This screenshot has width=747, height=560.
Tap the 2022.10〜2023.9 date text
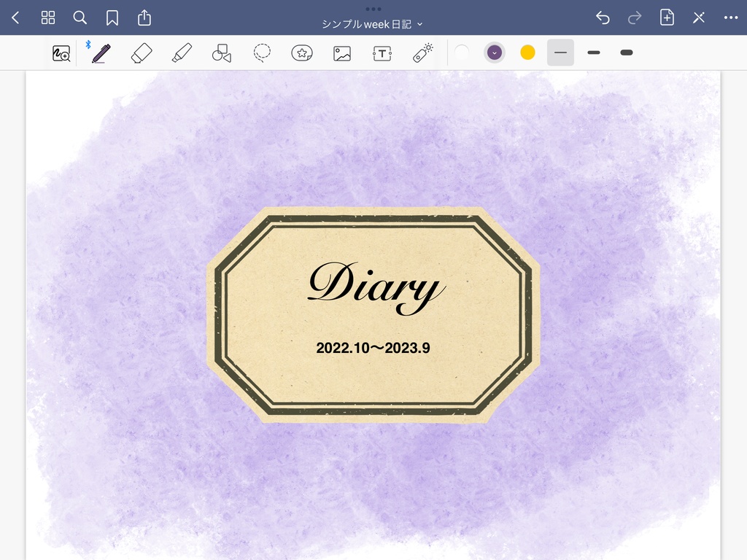pos(373,348)
